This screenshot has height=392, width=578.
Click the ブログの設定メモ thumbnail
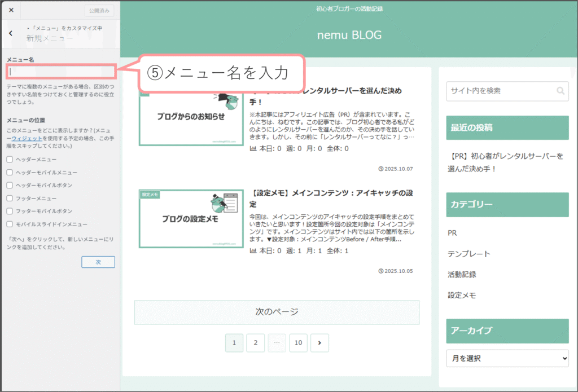[191, 219]
